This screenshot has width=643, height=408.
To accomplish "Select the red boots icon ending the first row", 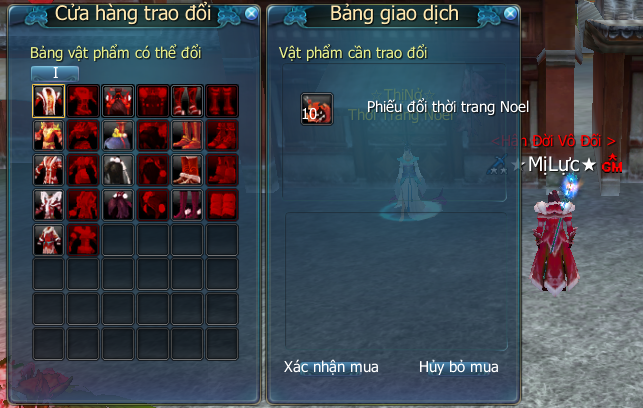I will (222, 101).
